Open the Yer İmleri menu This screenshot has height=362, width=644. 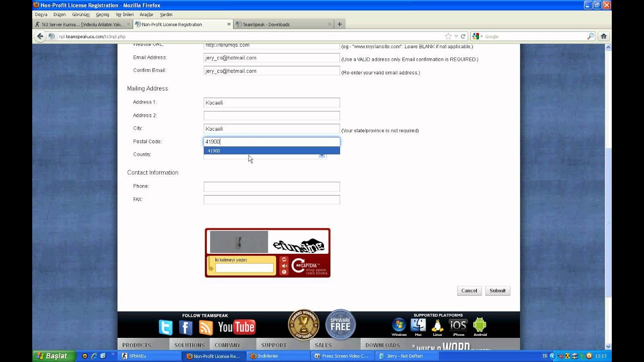(x=124, y=15)
